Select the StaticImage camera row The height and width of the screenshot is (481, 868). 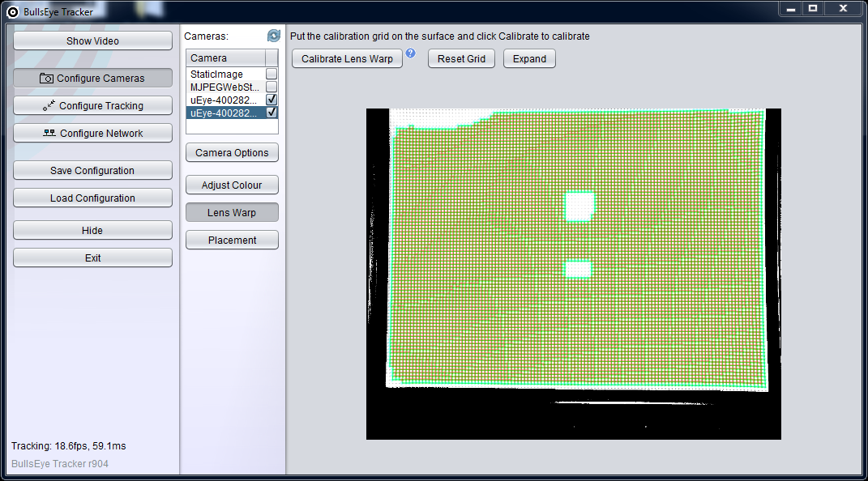223,74
